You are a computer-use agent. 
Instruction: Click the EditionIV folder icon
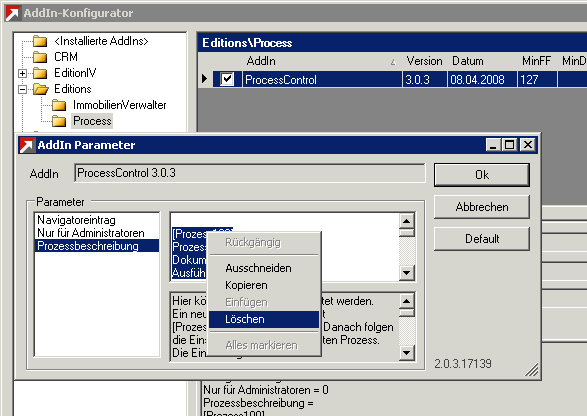tap(40, 73)
